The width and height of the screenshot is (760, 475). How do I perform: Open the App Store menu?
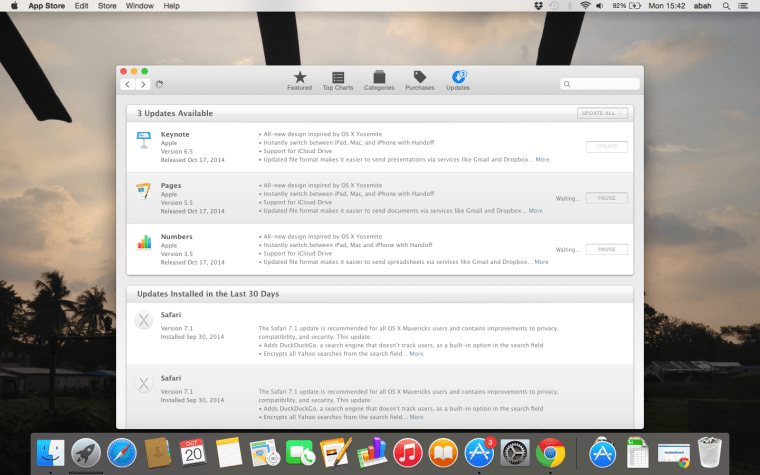point(47,6)
